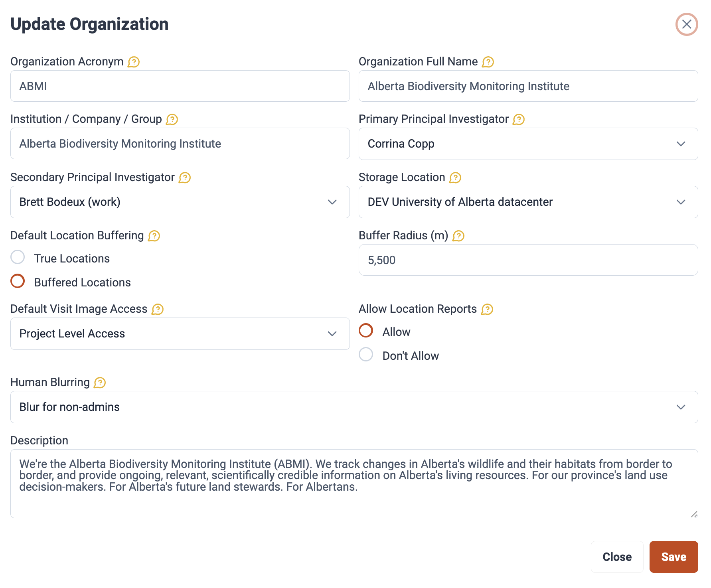Show help for Primary Principal Investigator
This screenshot has width=711, height=588.
click(x=518, y=120)
